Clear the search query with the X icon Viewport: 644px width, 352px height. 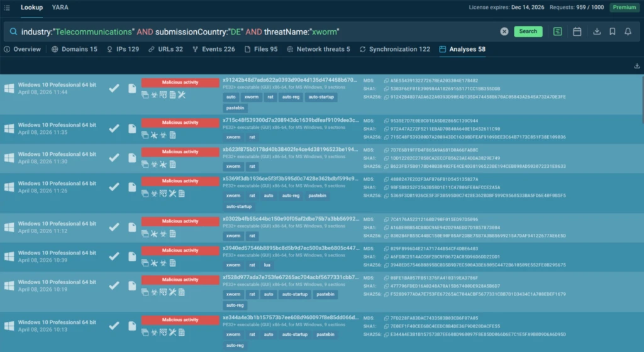pos(504,31)
